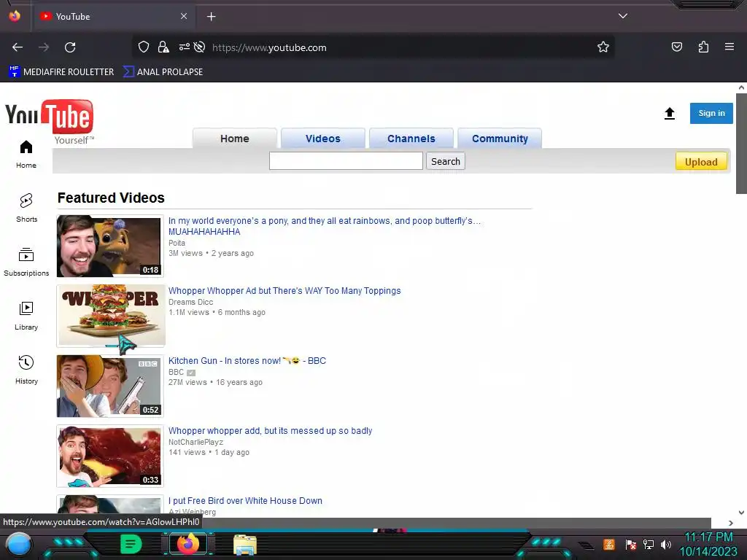747x560 pixels.
Task: Open the Kitchen Gun BBC video title
Action: tap(247, 361)
